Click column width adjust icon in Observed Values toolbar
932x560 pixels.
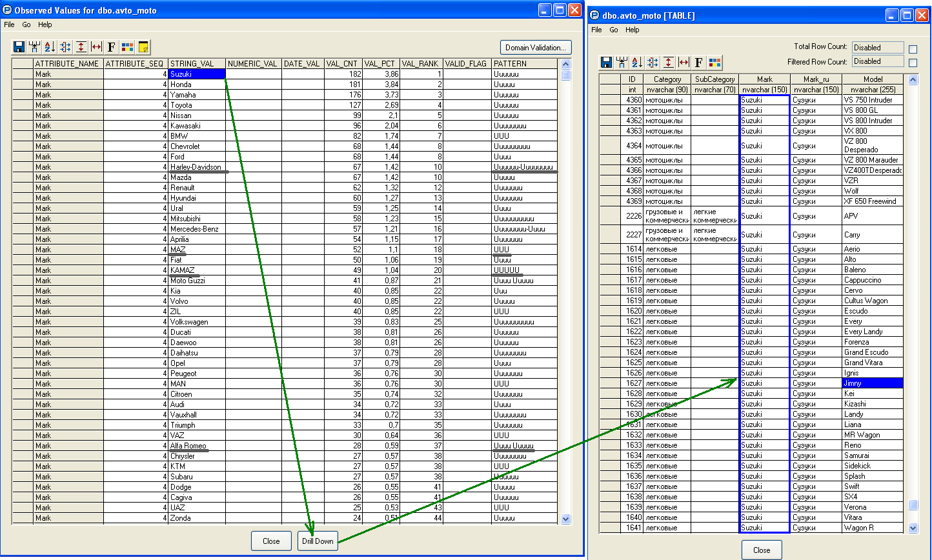coord(96,47)
